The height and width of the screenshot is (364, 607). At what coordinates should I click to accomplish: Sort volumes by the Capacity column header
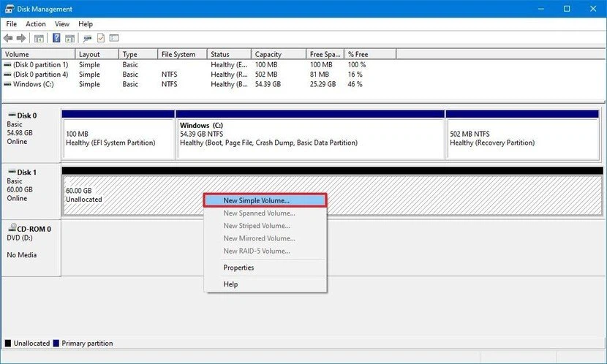coord(269,54)
